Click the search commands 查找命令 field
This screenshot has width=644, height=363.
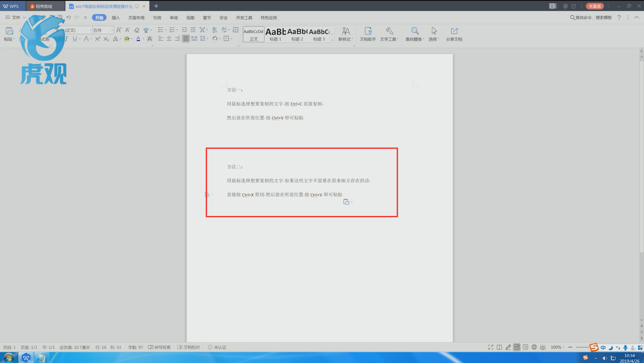click(591, 17)
